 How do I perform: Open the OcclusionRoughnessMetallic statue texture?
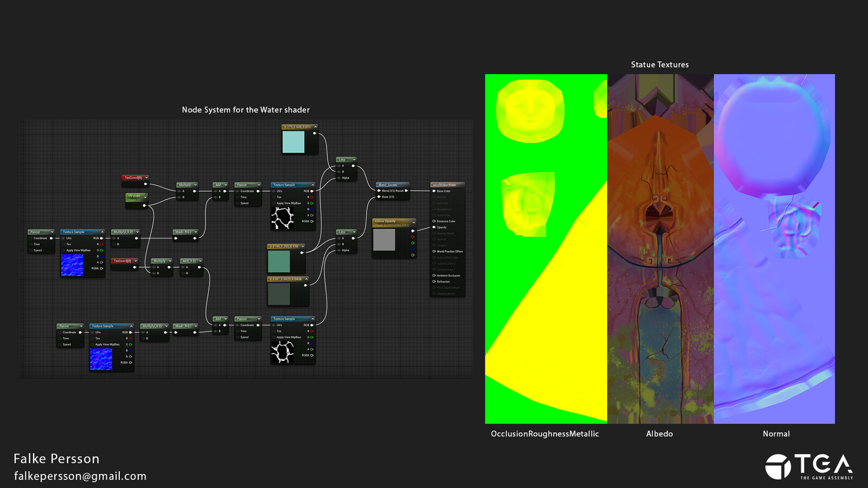click(546, 249)
